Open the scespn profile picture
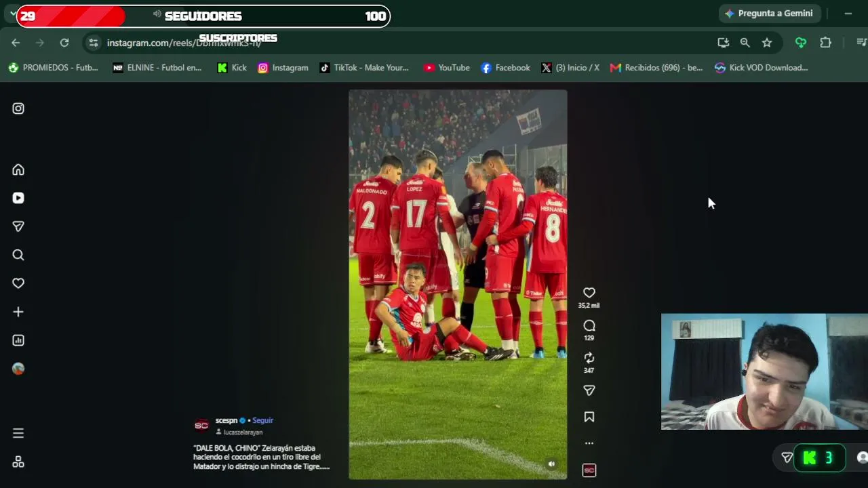 [x=201, y=426]
